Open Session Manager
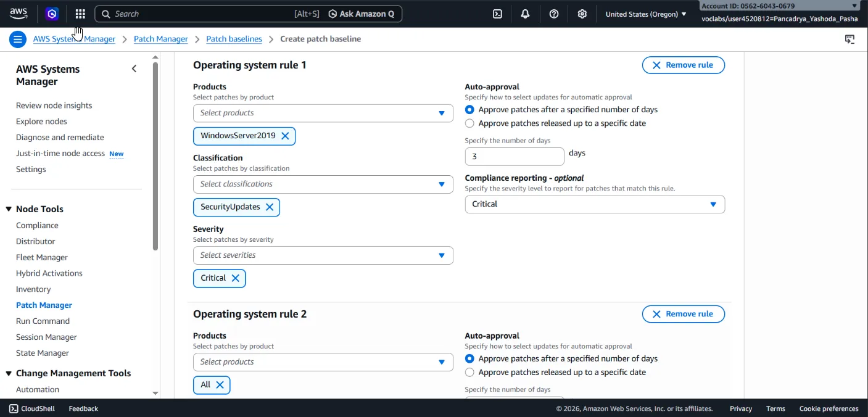This screenshot has height=417, width=868. 46,337
